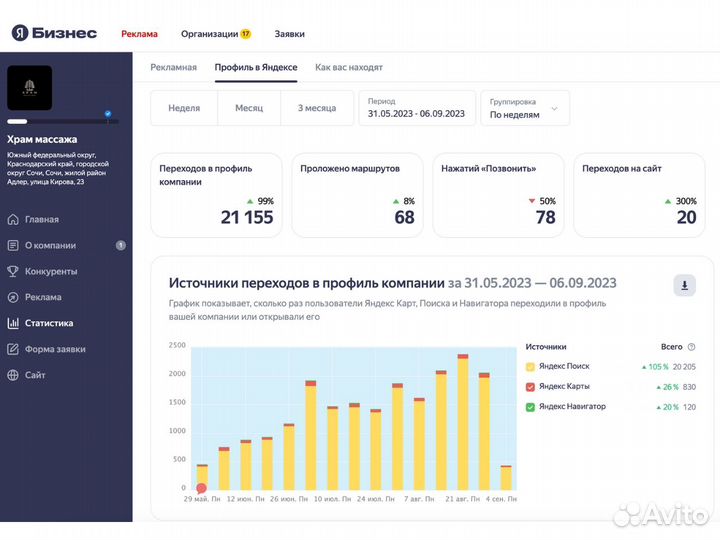720x540 pixels.
Task: Select the 3 месяца period button
Action: pyautogui.click(x=317, y=108)
